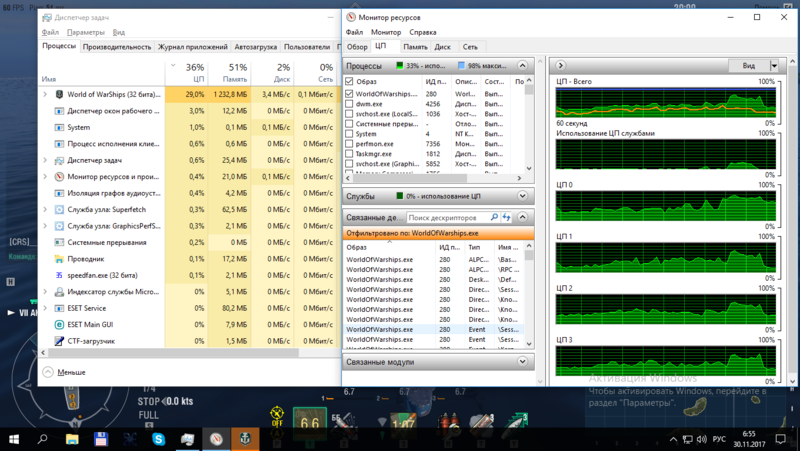Check the perfmon.exe checkbox
800x451 pixels.
tap(349, 144)
